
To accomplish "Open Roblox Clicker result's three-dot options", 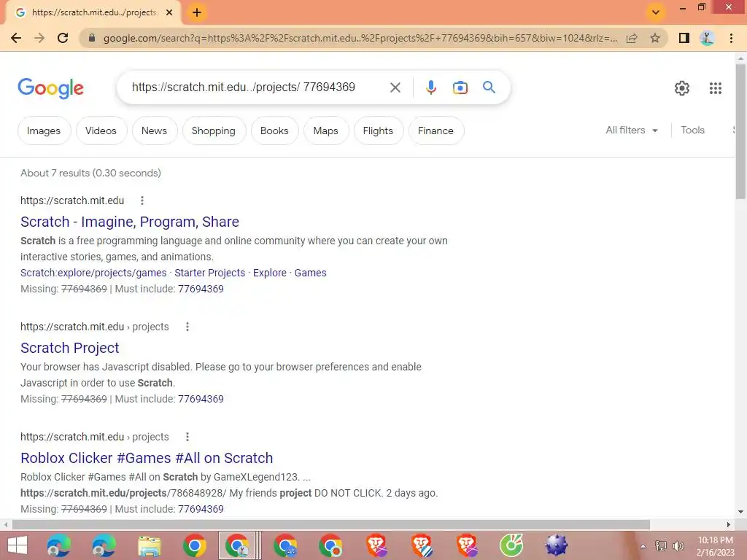I will 187,437.
